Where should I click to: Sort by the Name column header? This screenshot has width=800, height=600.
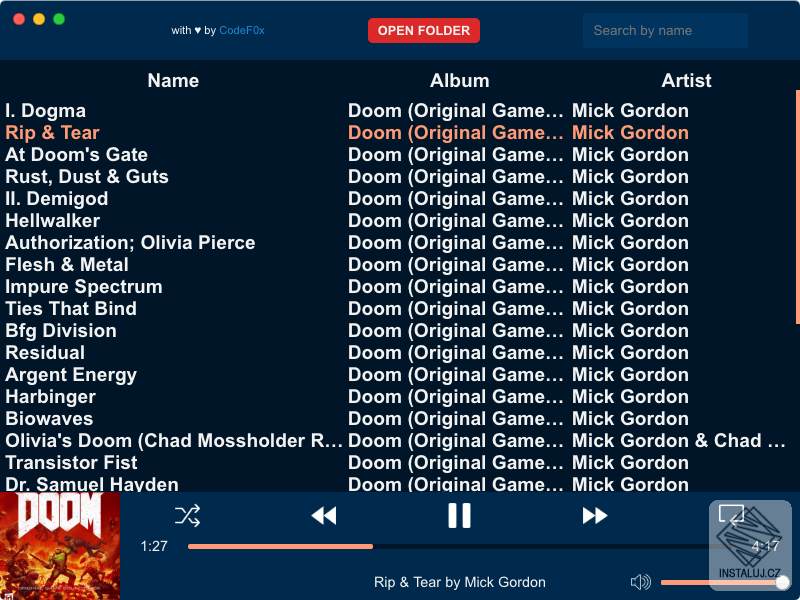click(x=173, y=81)
